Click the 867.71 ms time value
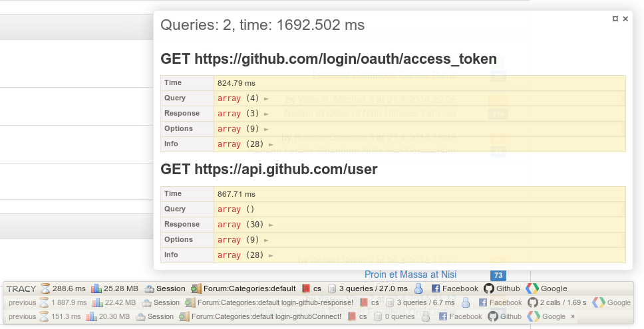 click(x=237, y=194)
